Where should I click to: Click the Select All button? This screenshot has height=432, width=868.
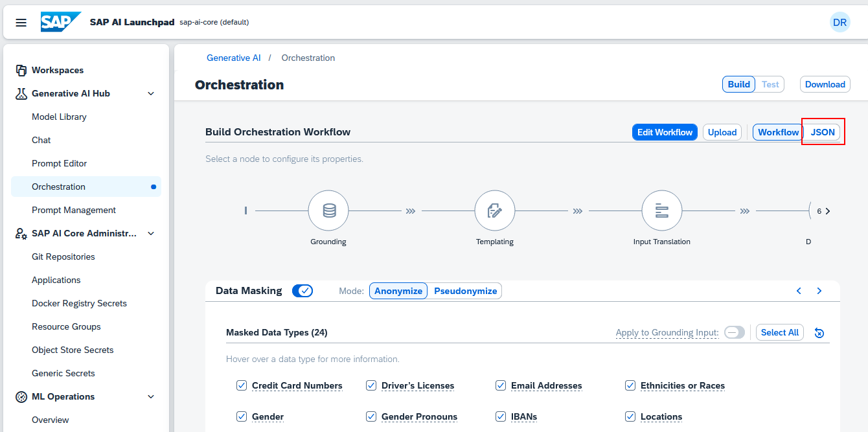[779, 332]
